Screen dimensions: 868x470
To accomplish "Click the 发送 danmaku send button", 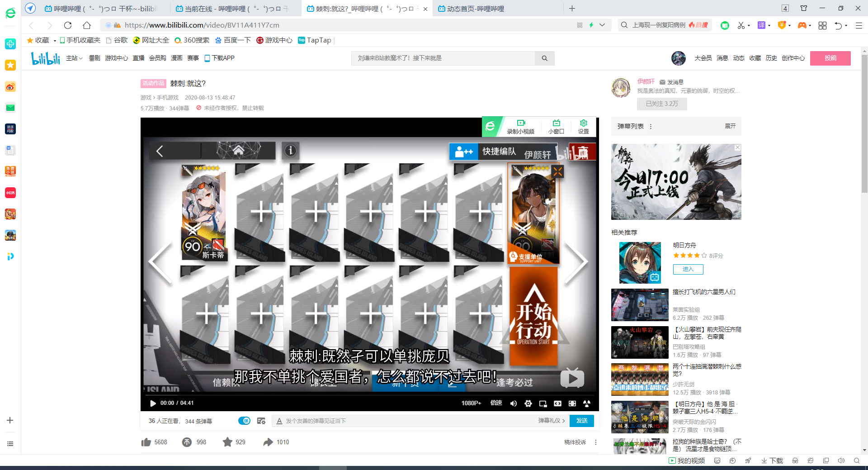I will [581, 421].
